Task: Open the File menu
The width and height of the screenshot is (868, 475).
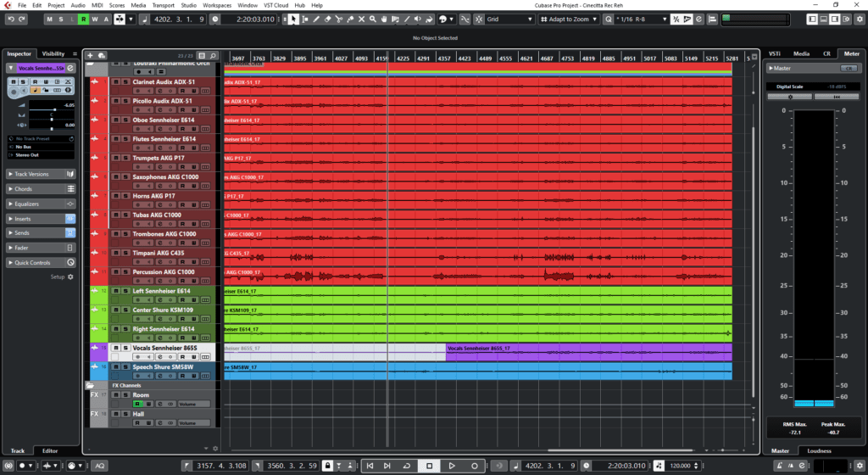Action: 22,5
